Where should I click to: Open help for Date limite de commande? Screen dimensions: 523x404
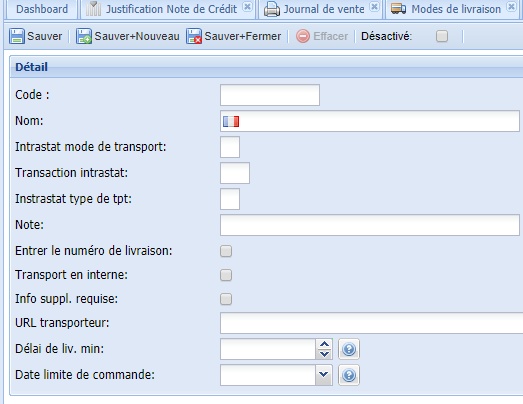[x=349, y=375]
